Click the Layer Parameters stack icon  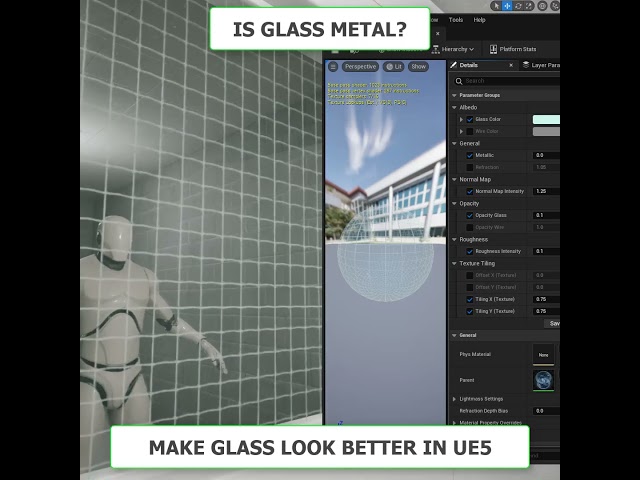pos(526,65)
